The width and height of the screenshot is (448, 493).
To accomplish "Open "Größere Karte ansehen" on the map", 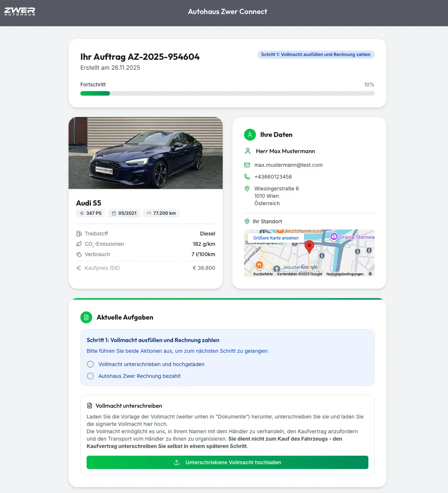I will point(275,238).
